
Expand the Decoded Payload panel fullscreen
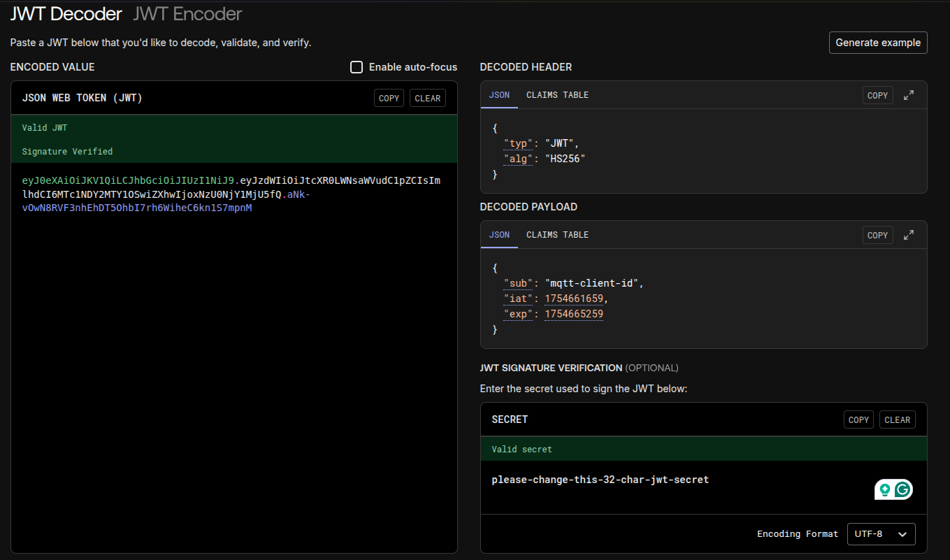click(909, 235)
